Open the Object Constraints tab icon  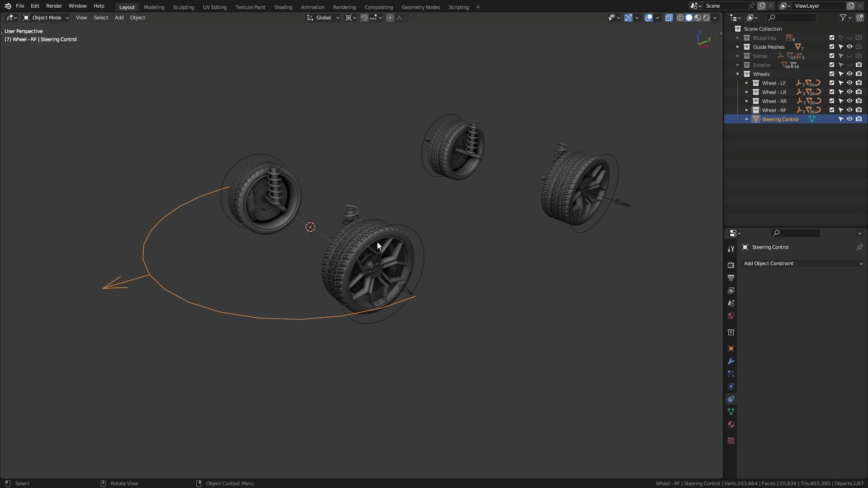point(731,399)
